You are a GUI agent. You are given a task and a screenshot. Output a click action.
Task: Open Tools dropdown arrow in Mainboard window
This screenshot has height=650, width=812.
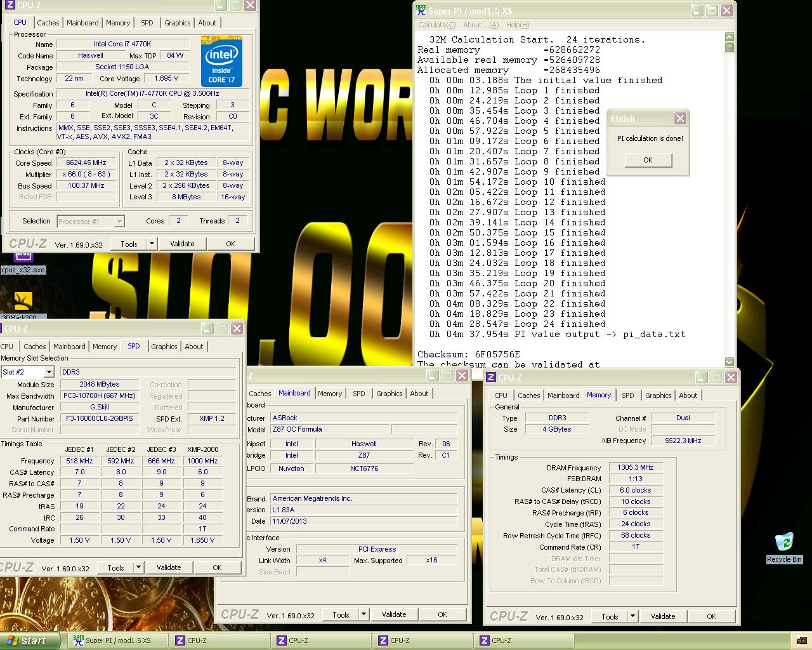(x=363, y=614)
